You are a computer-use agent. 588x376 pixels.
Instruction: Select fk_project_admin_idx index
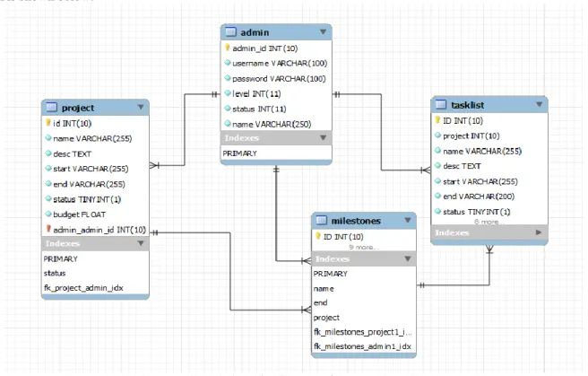(x=83, y=288)
